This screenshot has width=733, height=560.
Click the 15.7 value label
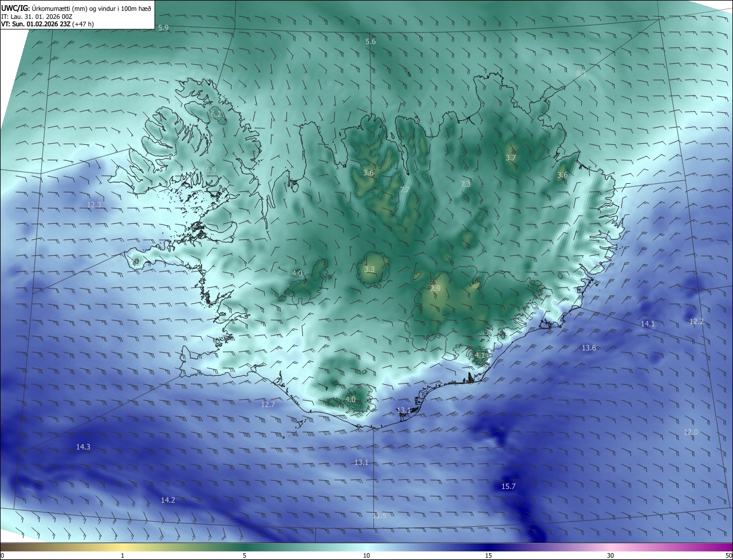point(509,486)
